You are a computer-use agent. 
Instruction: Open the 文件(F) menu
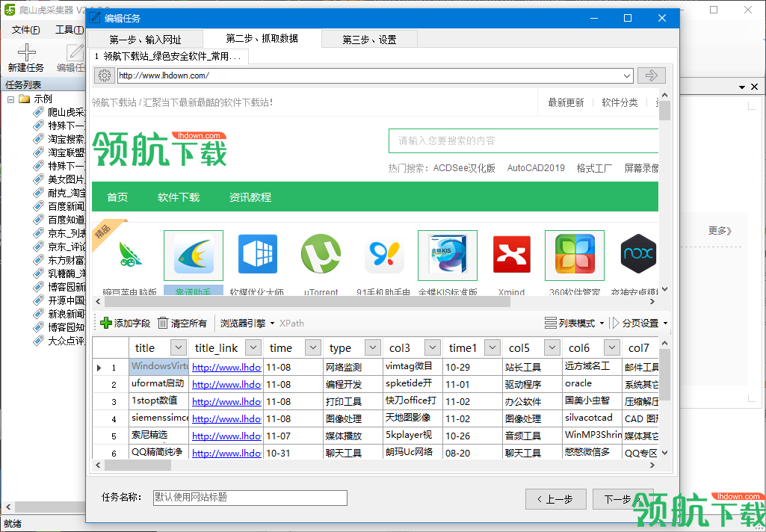coord(26,30)
